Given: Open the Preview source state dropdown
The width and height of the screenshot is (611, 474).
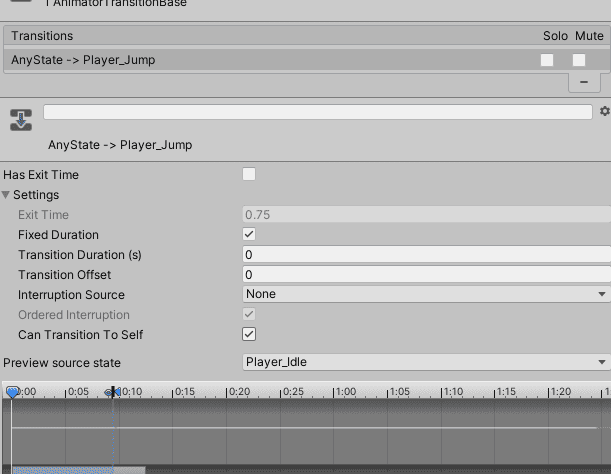Looking at the screenshot, I should pos(426,362).
